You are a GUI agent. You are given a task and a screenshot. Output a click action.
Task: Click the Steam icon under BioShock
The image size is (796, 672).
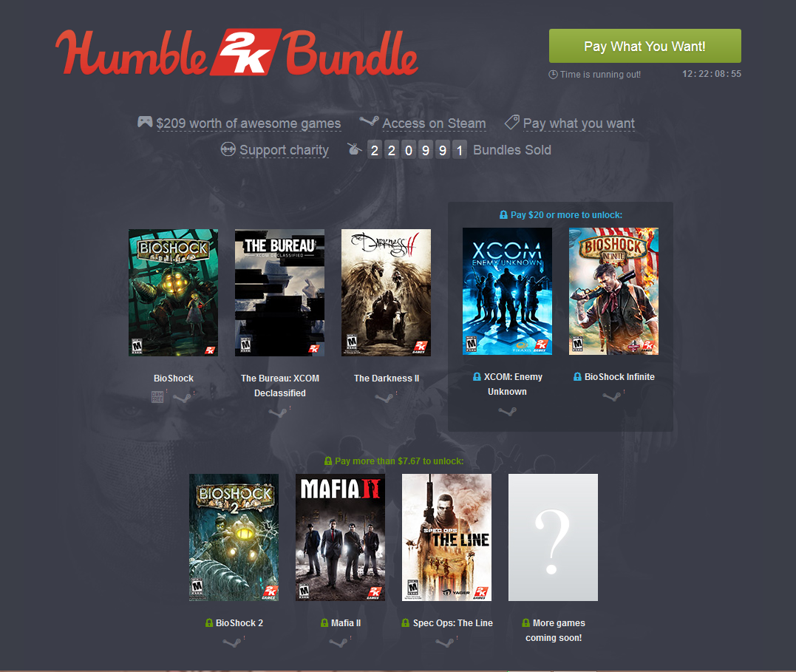[181, 398]
